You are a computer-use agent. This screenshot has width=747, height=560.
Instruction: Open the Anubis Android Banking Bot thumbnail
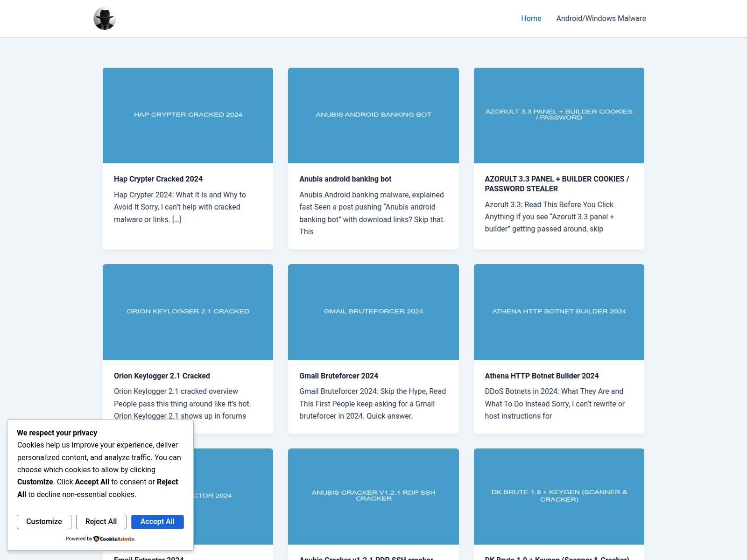click(373, 115)
